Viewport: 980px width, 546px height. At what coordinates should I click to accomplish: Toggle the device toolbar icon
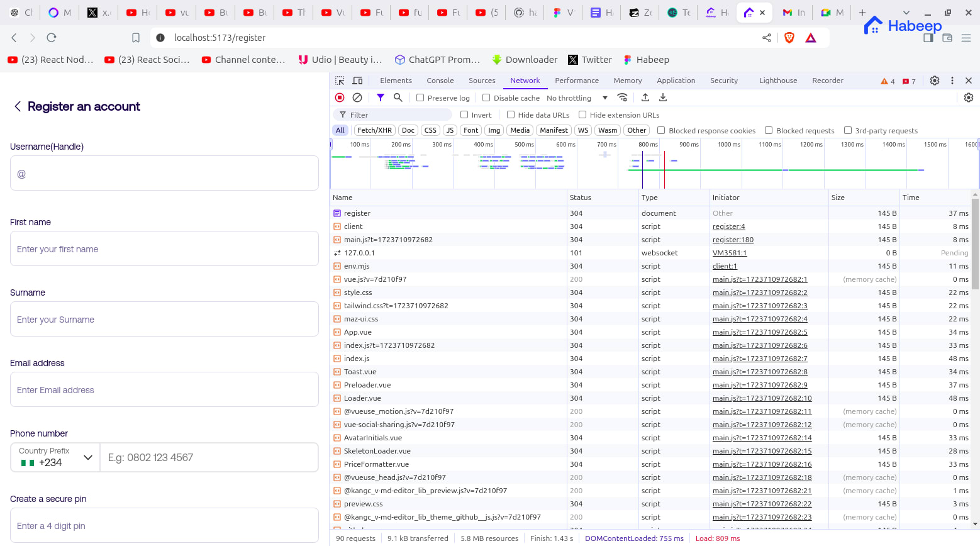357,81
